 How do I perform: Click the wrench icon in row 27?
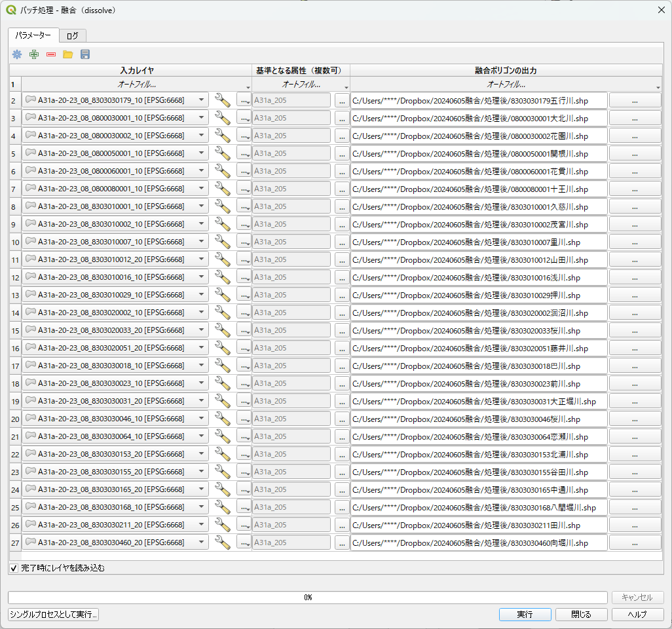tap(223, 543)
